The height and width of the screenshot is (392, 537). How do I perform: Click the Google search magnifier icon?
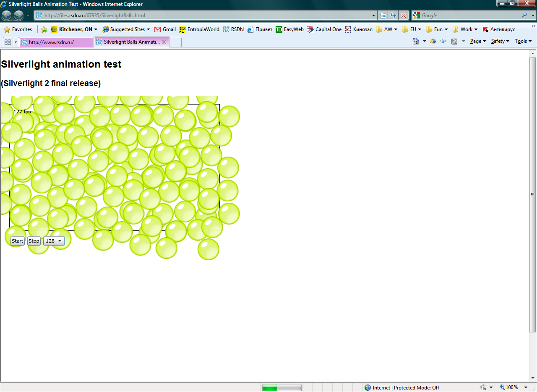point(525,15)
